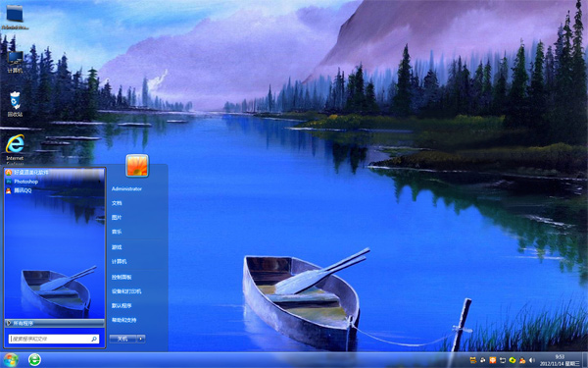The width and height of the screenshot is (588, 368).
Task: Click the QQ penguin tray icon
Action: pyautogui.click(x=522, y=360)
